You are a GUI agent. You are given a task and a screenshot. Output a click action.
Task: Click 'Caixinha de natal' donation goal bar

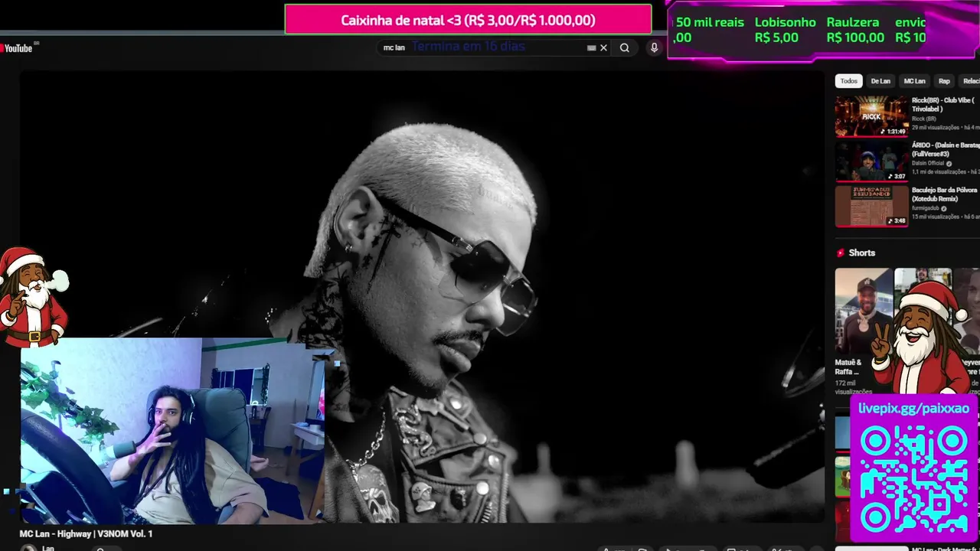tap(468, 20)
